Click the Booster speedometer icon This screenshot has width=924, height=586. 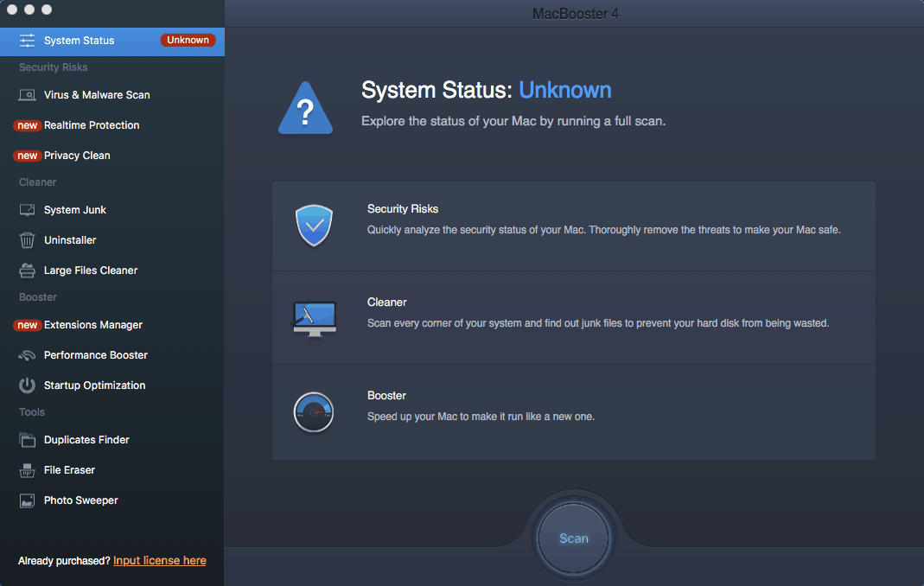[x=314, y=412]
